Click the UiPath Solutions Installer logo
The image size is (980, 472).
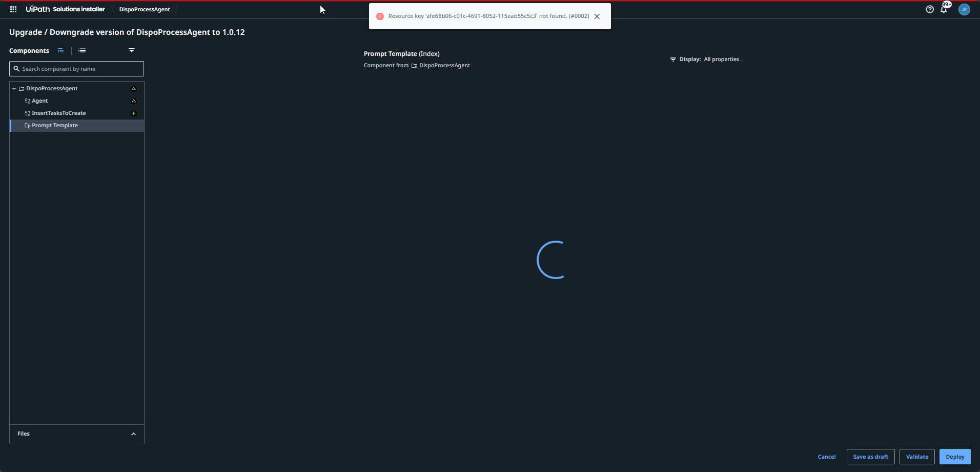[66, 9]
